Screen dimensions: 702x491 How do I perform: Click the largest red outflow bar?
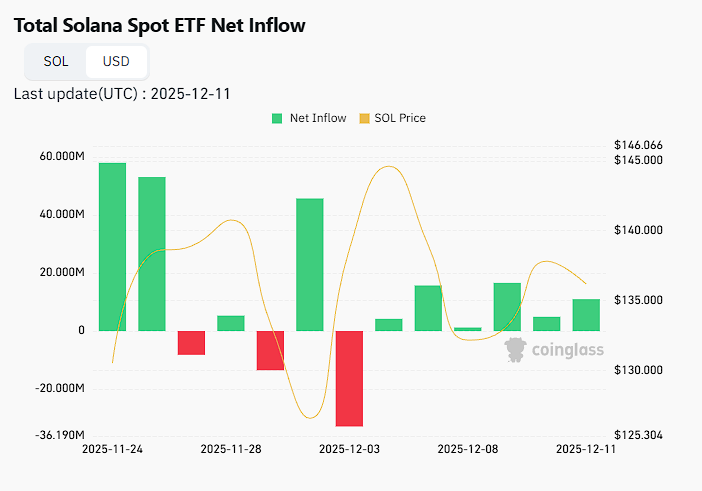pos(349,378)
